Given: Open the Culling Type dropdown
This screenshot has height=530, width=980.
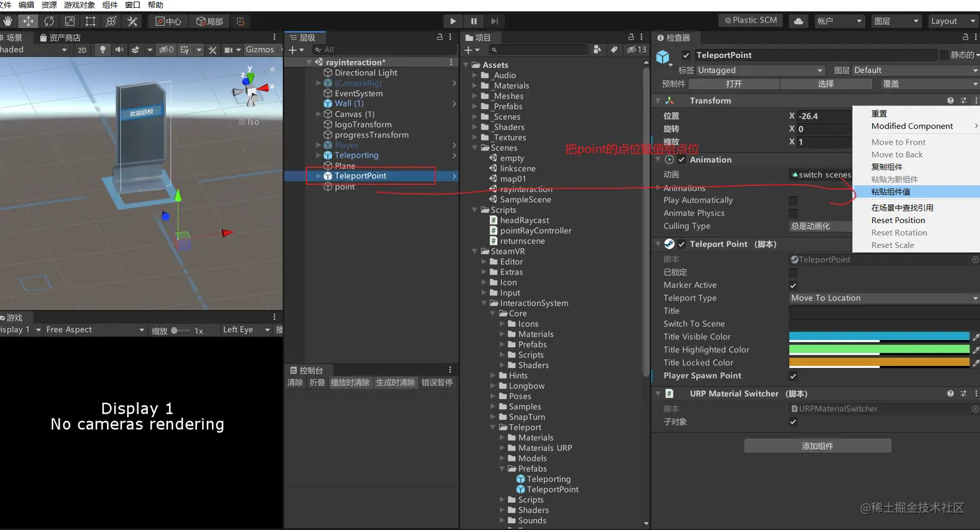Looking at the screenshot, I should point(820,226).
